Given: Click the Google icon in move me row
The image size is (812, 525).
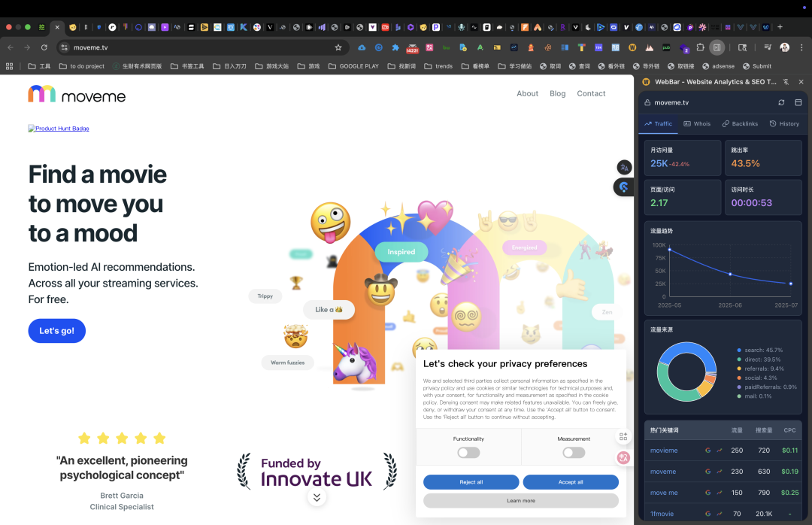Looking at the screenshot, I should coord(707,493).
